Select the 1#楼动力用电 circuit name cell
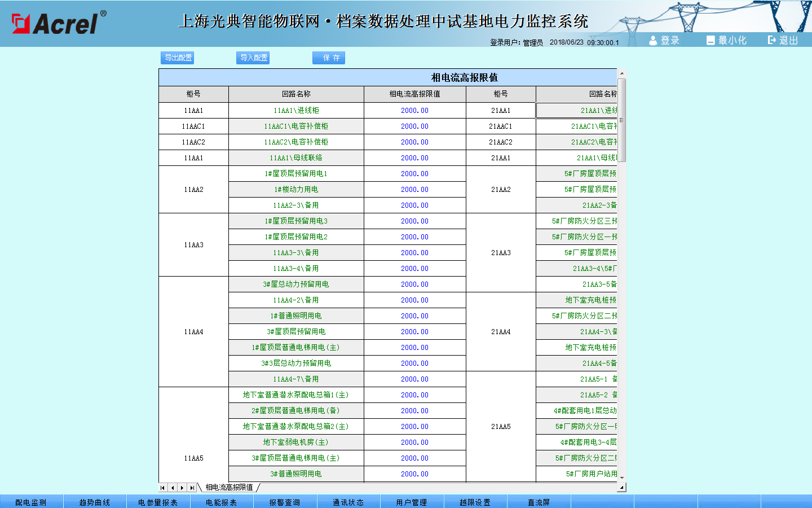 296,190
